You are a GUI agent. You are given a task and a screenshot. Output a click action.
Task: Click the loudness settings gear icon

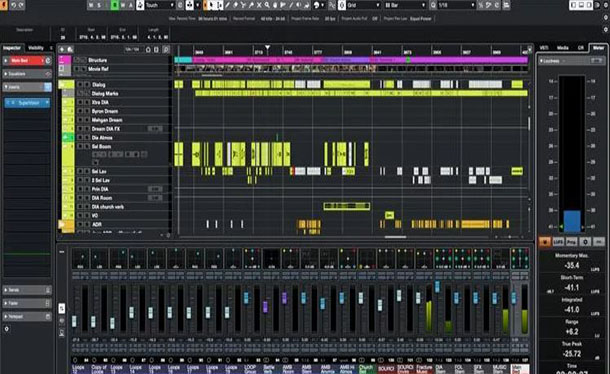[585, 242]
